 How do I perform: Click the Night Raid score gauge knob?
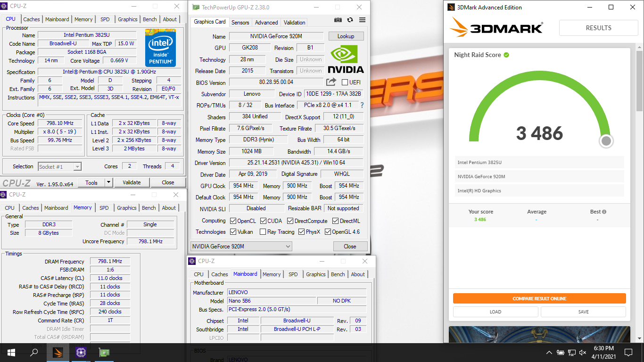606,141
